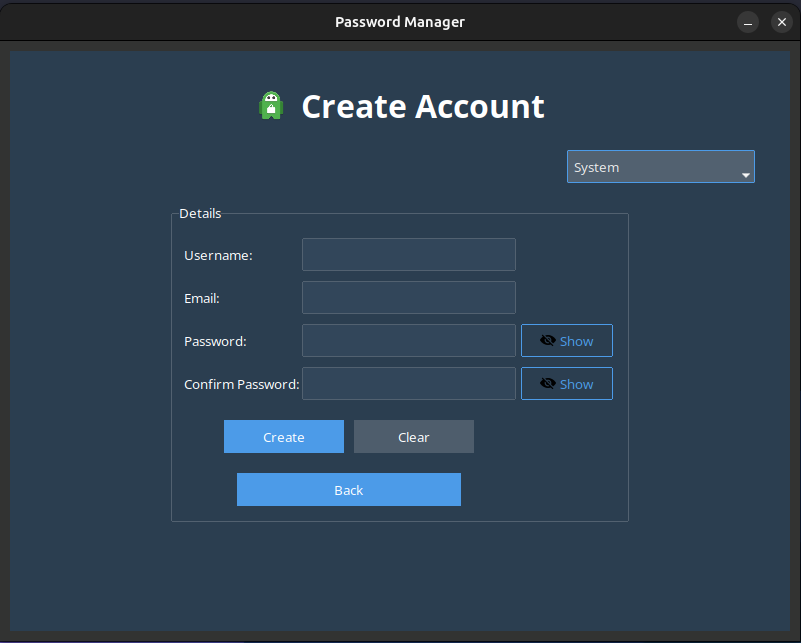Click the green padlock mascot logo
Screen dimensions: 801x643
[x=271, y=106]
